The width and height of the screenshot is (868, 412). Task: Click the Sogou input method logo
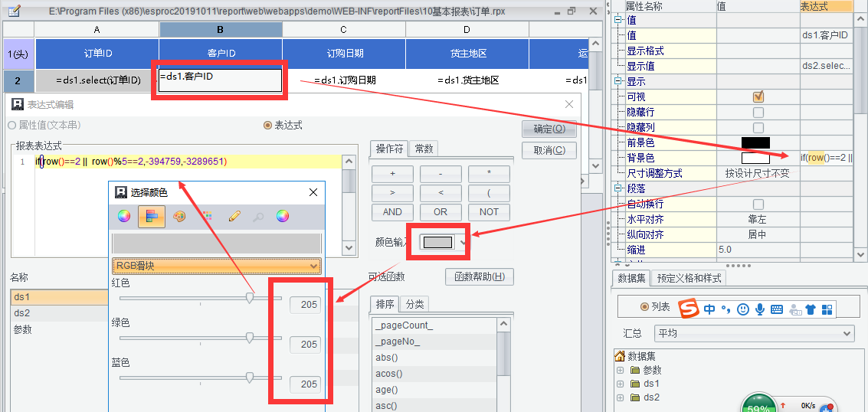click(688, 307)
